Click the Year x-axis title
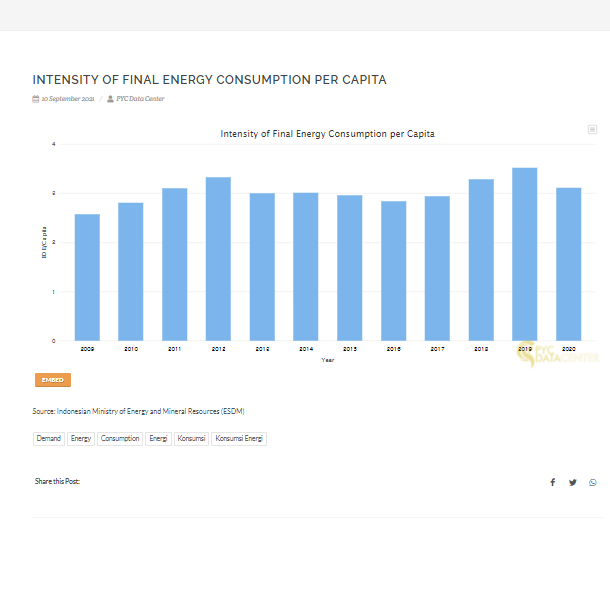610x610 pixels. pos(328,360)
